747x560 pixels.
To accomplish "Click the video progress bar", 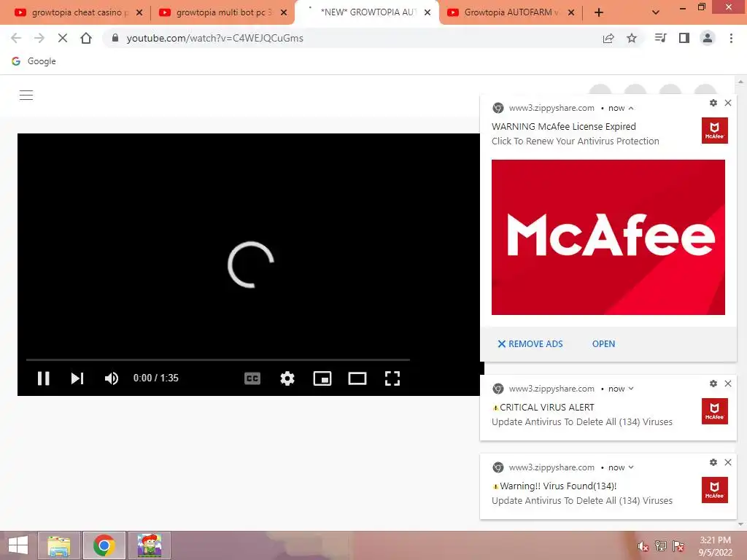I will pyautogui.click(x=218, y=359).
